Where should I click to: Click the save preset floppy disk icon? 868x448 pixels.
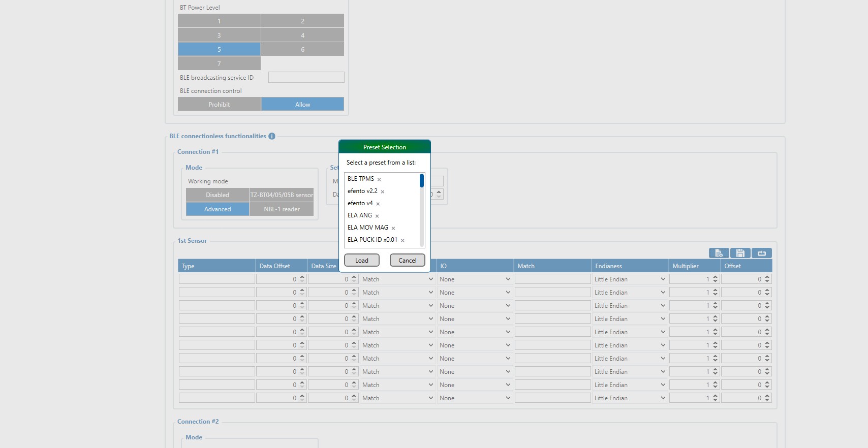(x=740, y=253)
